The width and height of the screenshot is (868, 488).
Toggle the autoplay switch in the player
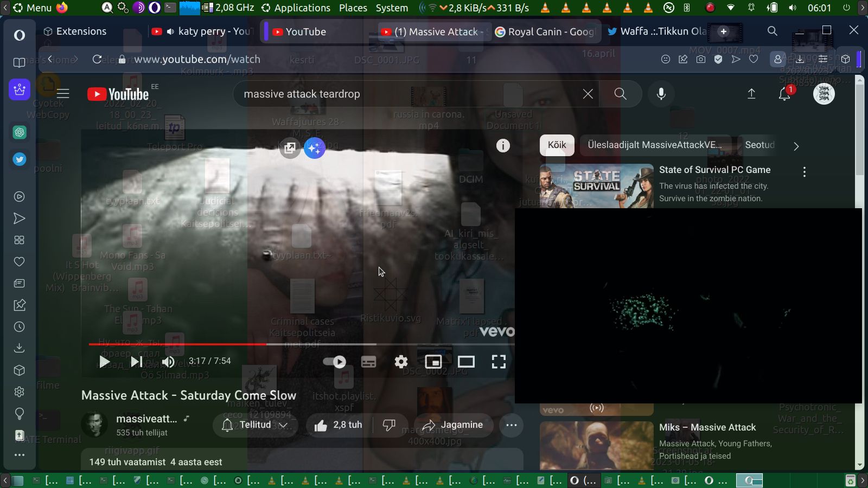335,362
